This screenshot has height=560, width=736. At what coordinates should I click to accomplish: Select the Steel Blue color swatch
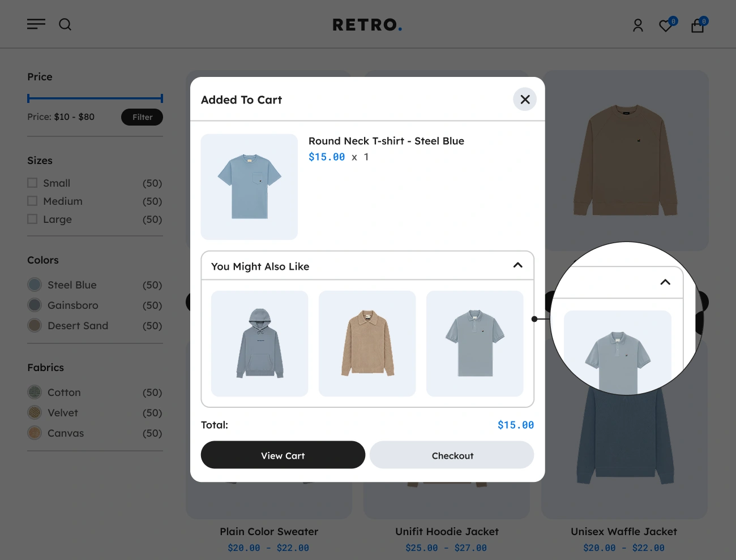tap(35, 285)
